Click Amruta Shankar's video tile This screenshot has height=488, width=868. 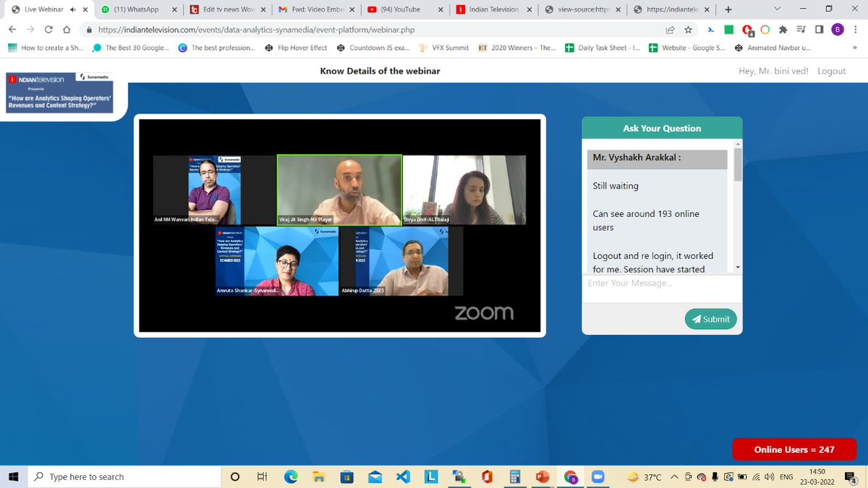pyautogui.click(x=277, y=261)
